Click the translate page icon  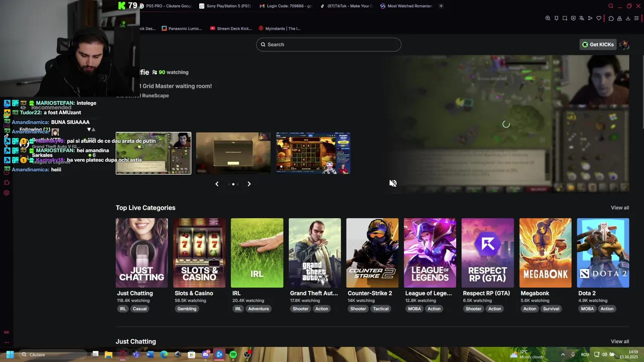pyautogui.click(x=582, y=18)
